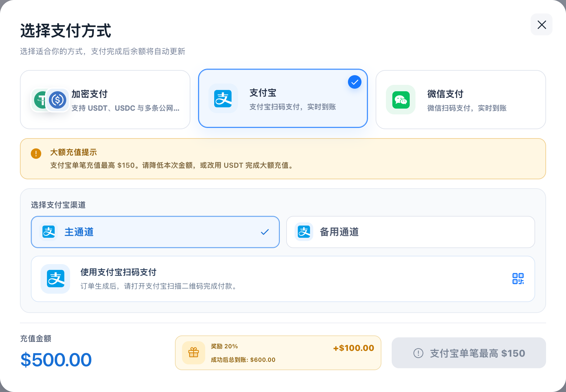The height and width of the screenshot is (392, 566).
Task: Click the info icon in disabled pay button
Action: click(418, 353)
